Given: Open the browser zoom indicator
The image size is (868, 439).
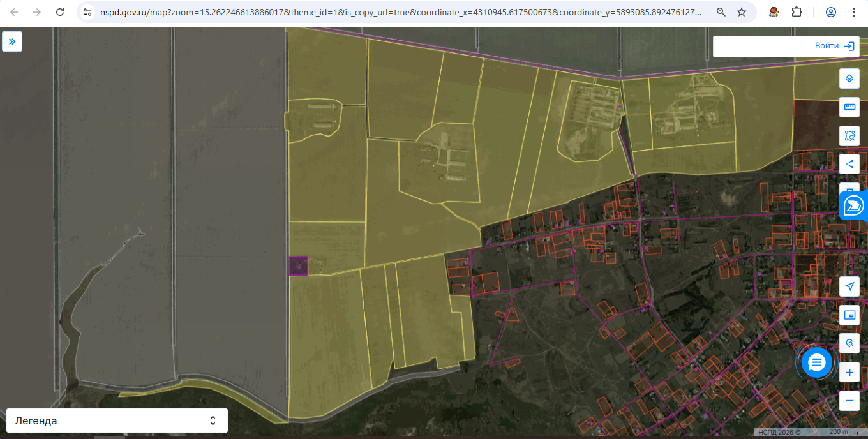Looking at the screenshot, I should tap(721, 12).
